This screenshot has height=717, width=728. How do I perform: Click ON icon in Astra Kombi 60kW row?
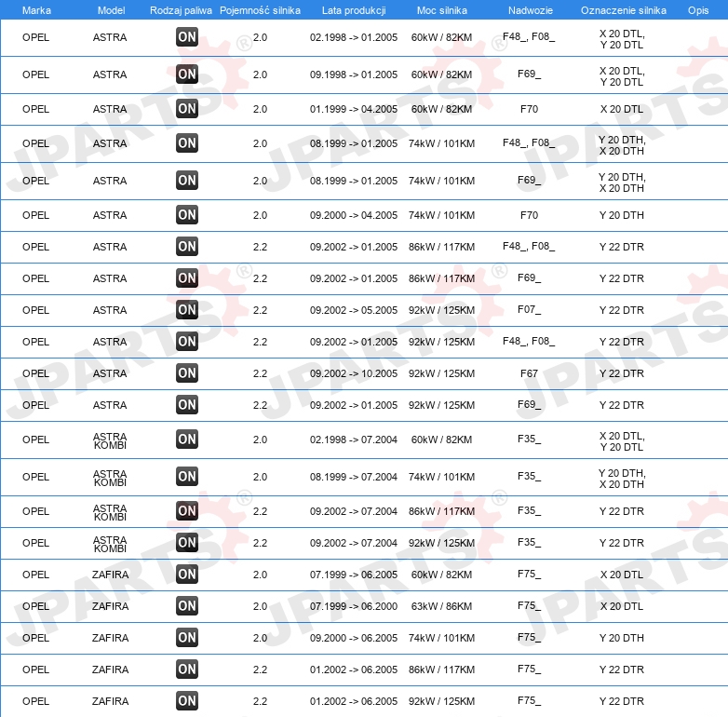coord(187,439)
